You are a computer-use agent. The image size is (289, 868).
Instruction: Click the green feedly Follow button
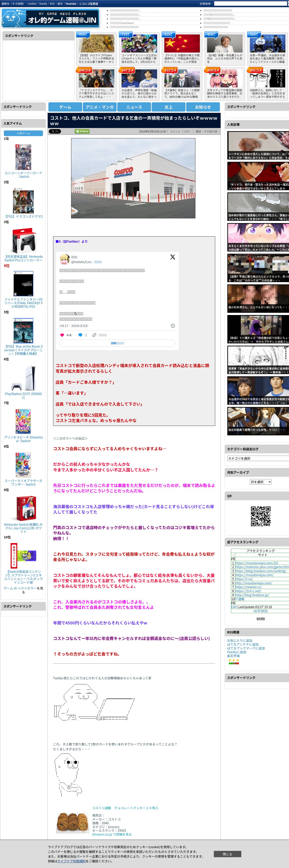82,131
